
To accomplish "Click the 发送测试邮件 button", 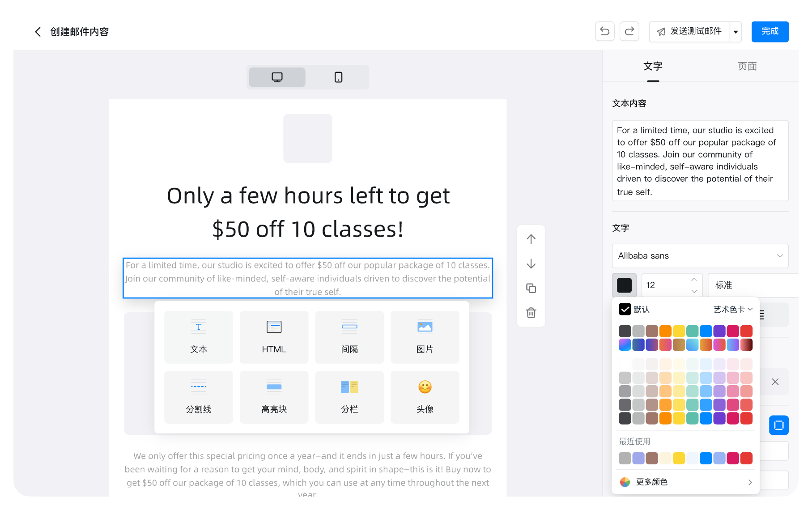I will coord(689,32).
